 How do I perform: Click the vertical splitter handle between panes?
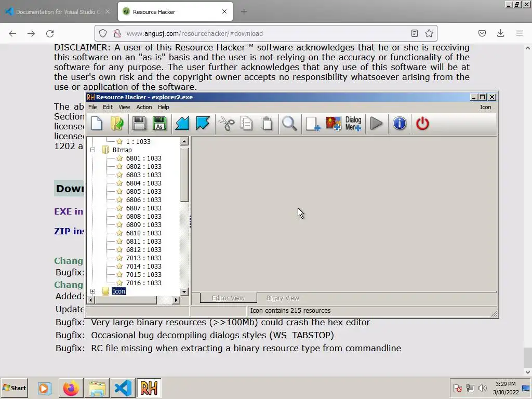(190, 221)
